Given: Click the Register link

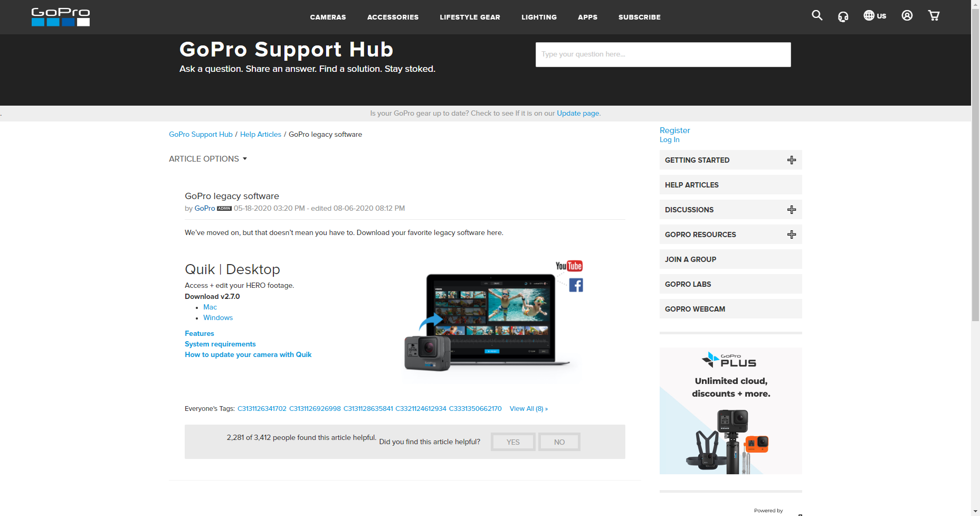Looking at the screenshot, I should pos(674,130).
